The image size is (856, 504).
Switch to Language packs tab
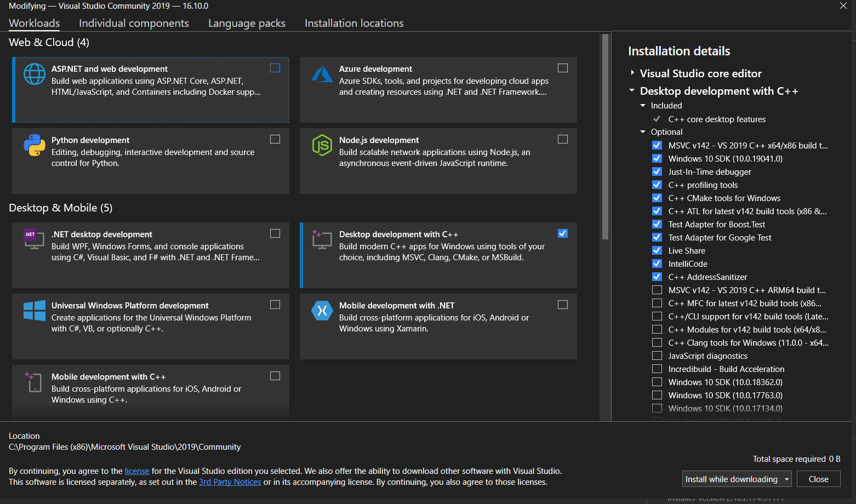[247, 23]
